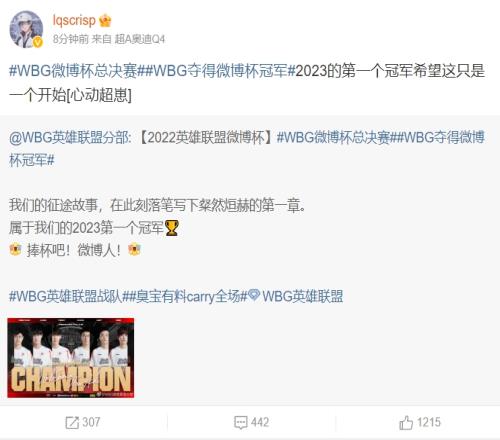Like the post with thumbs-up 1215
Screen dimensions: 500x440
pos(420,422)
